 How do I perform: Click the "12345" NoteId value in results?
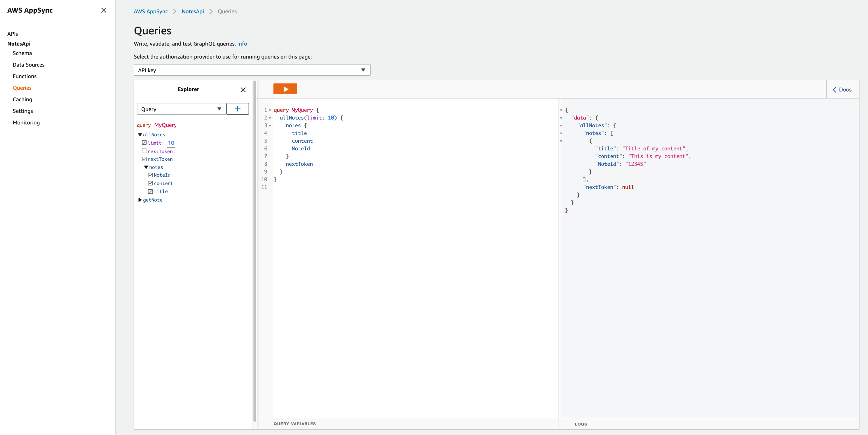click(636, 164)
